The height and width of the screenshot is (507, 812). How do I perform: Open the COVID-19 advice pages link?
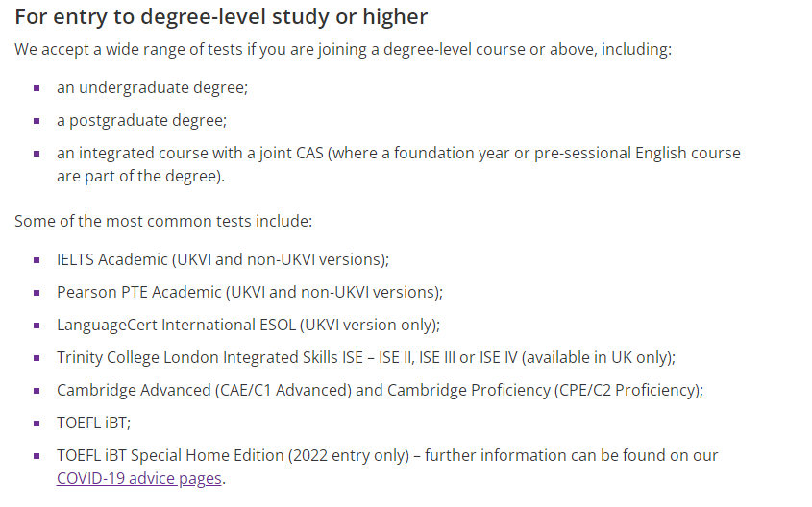138,478
